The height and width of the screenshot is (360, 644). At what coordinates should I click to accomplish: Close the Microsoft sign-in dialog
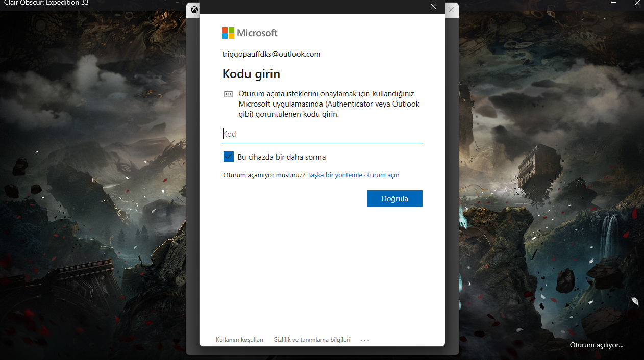point(433,7)
